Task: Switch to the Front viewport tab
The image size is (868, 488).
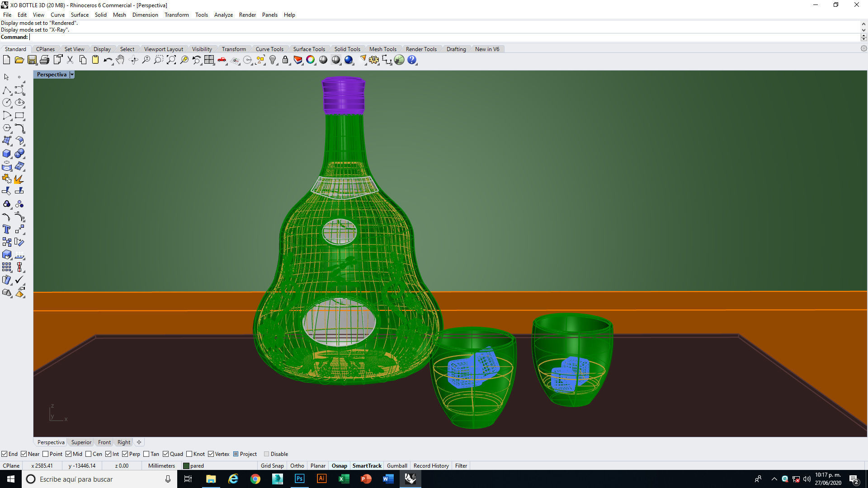Action: pyautogui.click(x=104, y=442)
